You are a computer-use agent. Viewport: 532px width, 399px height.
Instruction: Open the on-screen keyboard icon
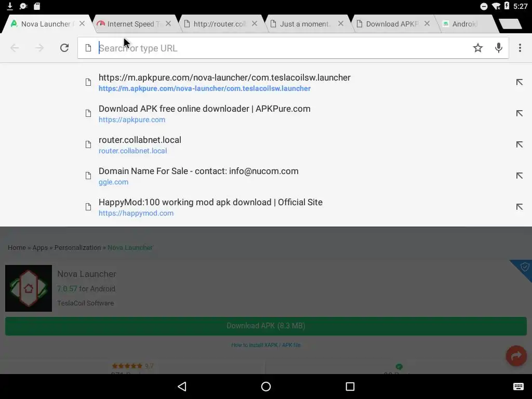pos(518,387)
